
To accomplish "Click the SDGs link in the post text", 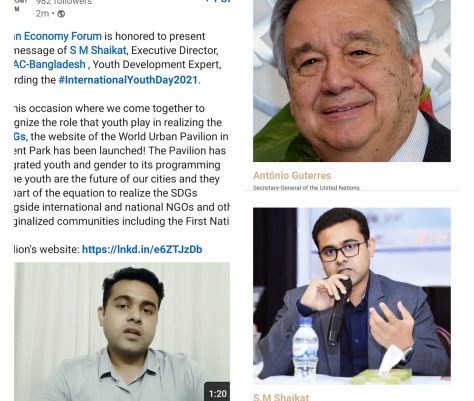I will (x=20, y=137).
